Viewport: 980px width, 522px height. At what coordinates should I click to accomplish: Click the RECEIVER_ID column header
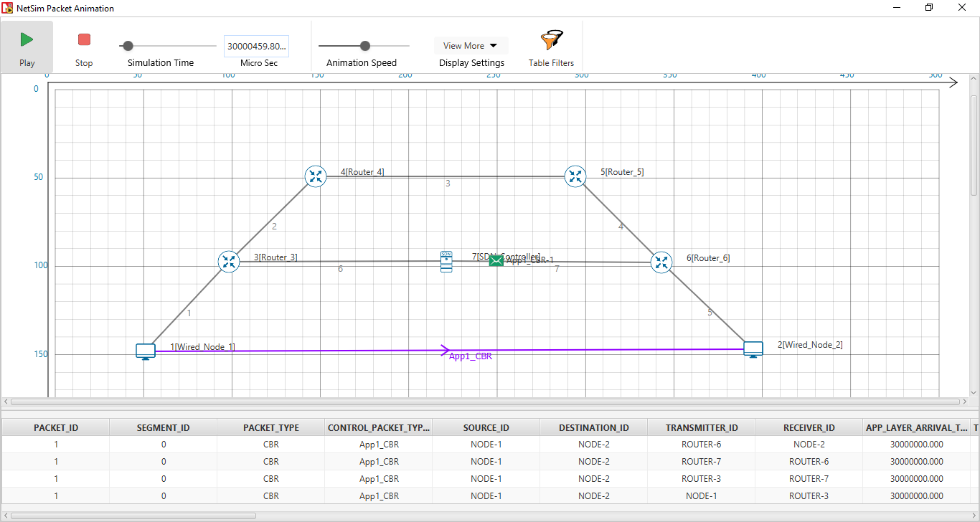click(x=809, y=427)
